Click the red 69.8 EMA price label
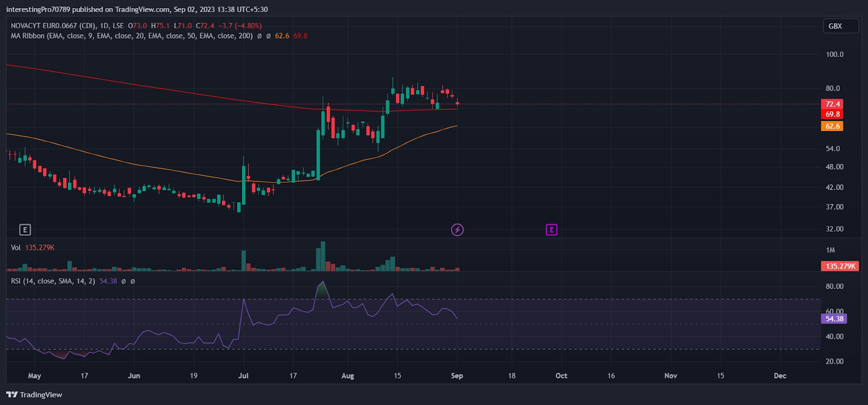Viewport: 868px width, 405px height. click(833, 114)
